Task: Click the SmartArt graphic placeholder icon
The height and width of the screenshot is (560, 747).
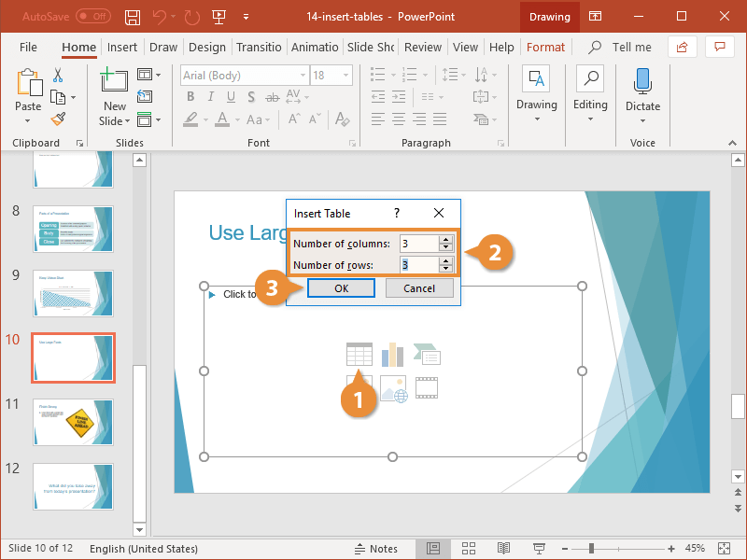Action: coord(426,354)
